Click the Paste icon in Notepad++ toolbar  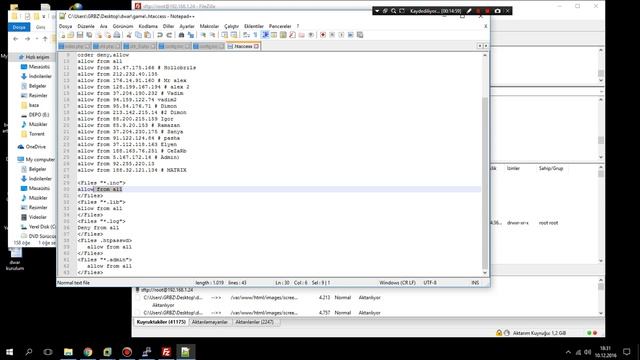tap(147, 35)
